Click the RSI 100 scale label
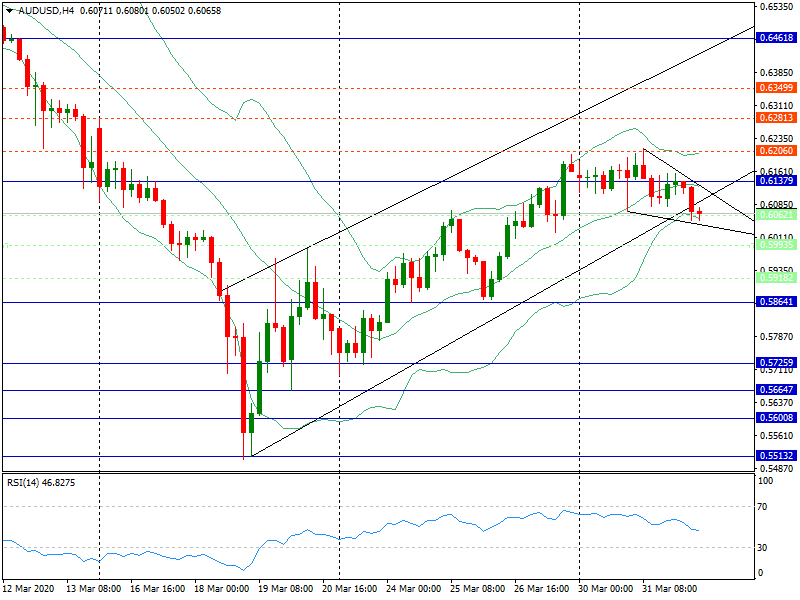Image resolution: width=800 pixels, height=600 pixels. pyautogui.click(x=766, y=481)
